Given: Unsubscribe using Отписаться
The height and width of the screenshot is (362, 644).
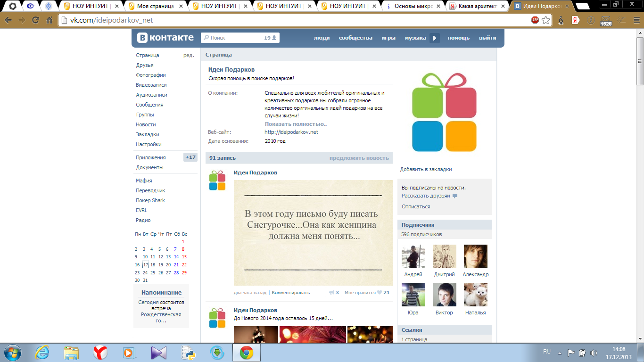Looking at the screenshot, I should pyautogui.click(x=416, y=206).
